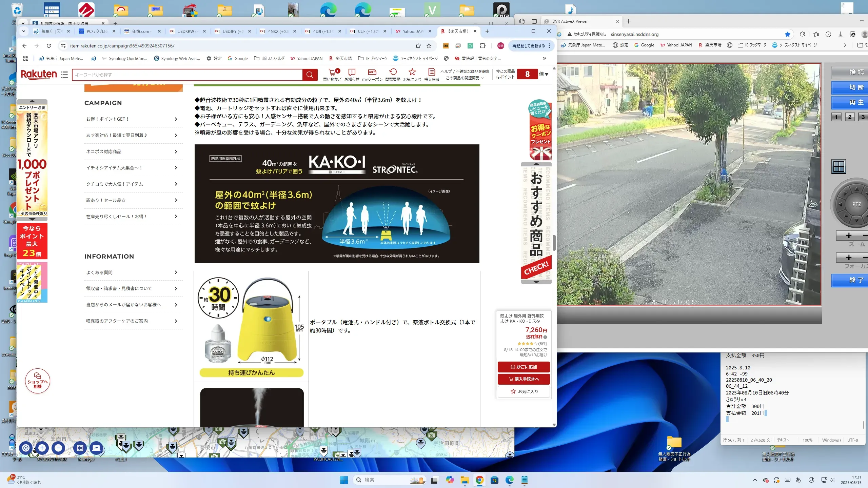Image resolution: width=868 pixels, height=488 pixels.
Task: Bookmark page with Chrome star icon
Action: click(429, 46)
